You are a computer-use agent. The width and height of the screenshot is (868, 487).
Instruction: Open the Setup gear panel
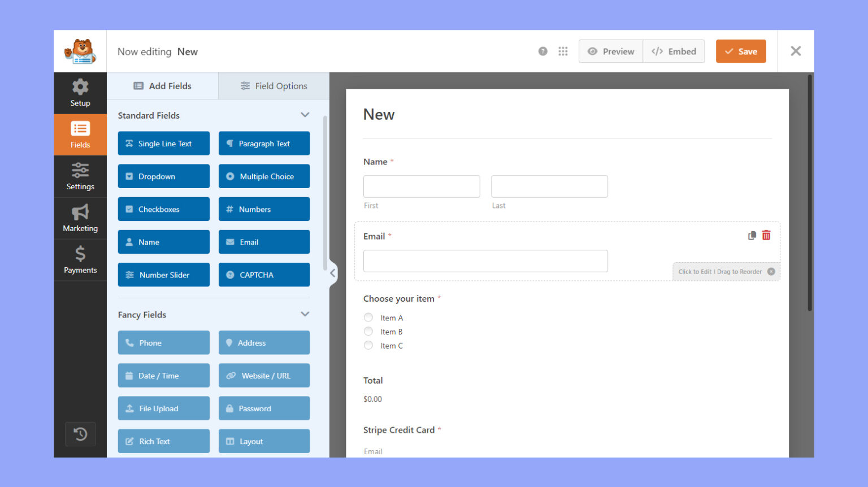[x=80, y=93]
